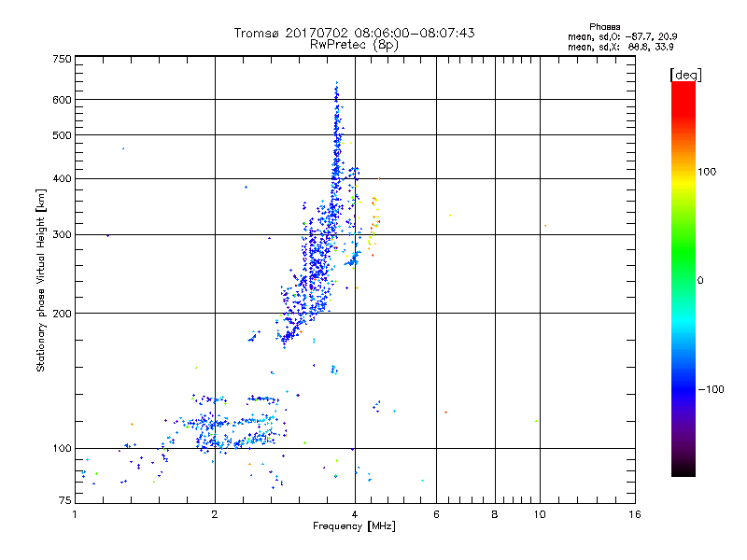This screenshot has width=747, height=560.
Task: Click the x-axis tick label '2'
Action: click(215, 514)
